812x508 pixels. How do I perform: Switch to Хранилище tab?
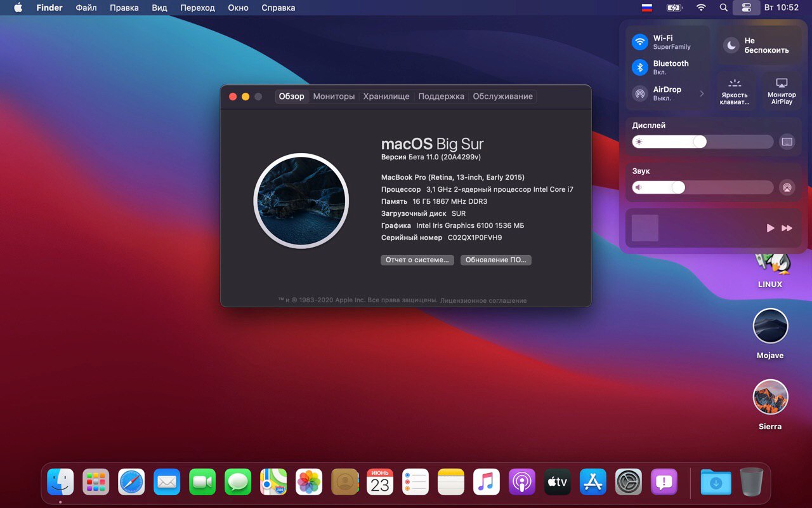click(386, 97)
